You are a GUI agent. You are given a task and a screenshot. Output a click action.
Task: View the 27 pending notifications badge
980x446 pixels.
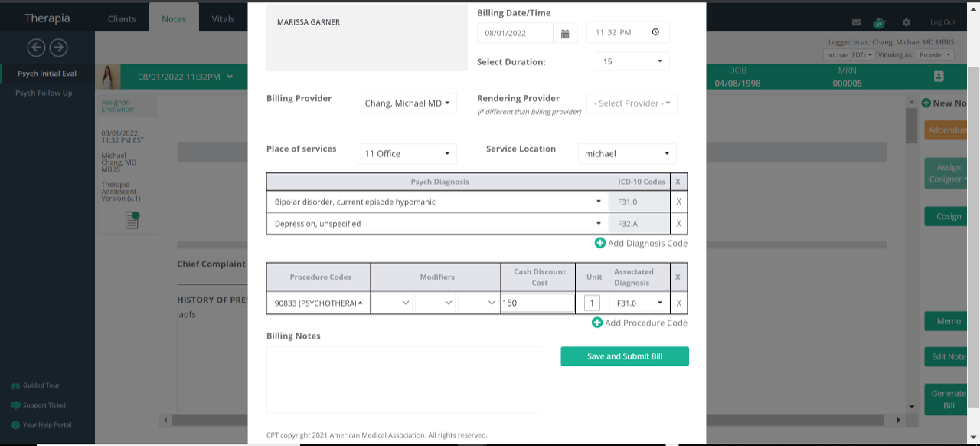[880, 24]
